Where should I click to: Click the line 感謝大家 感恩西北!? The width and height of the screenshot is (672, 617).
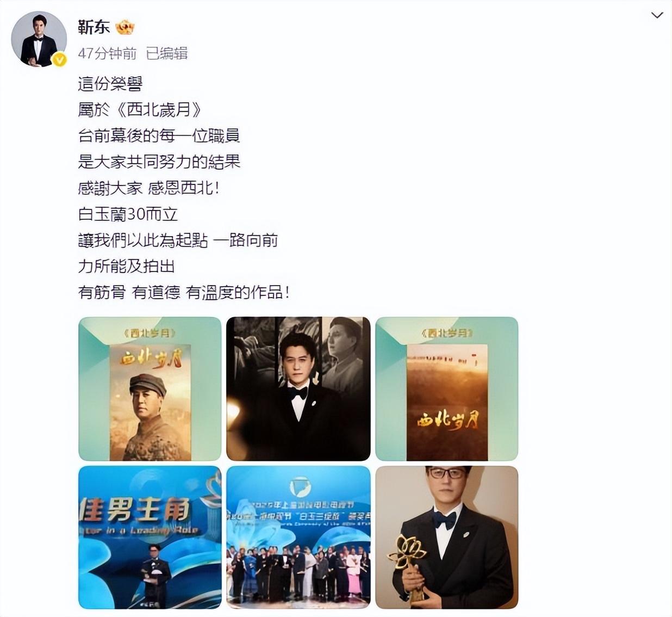click(x=149, y=188)
